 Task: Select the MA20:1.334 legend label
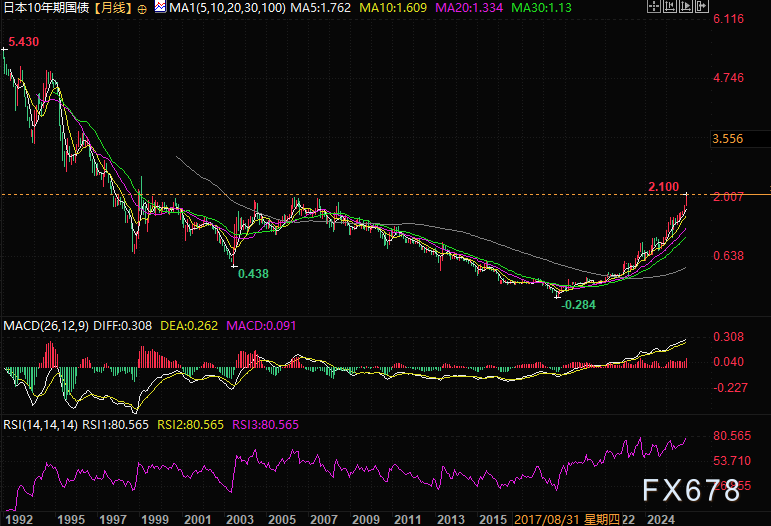tap(472, 8)
